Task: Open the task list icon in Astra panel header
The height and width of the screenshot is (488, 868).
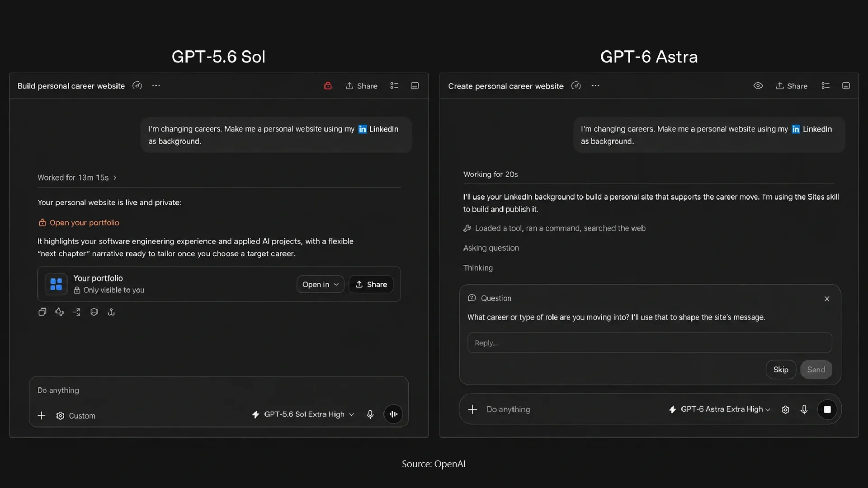Action: [x=826, y=85]
